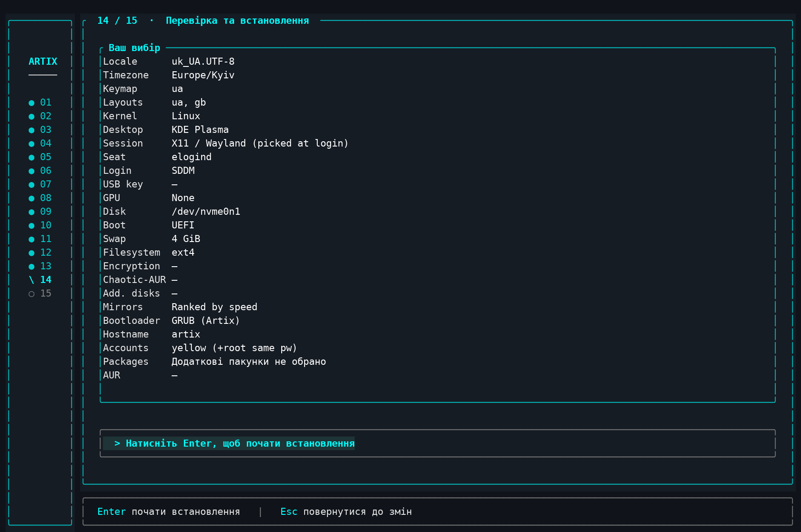Click the Filesystem label

coord(132,253)
